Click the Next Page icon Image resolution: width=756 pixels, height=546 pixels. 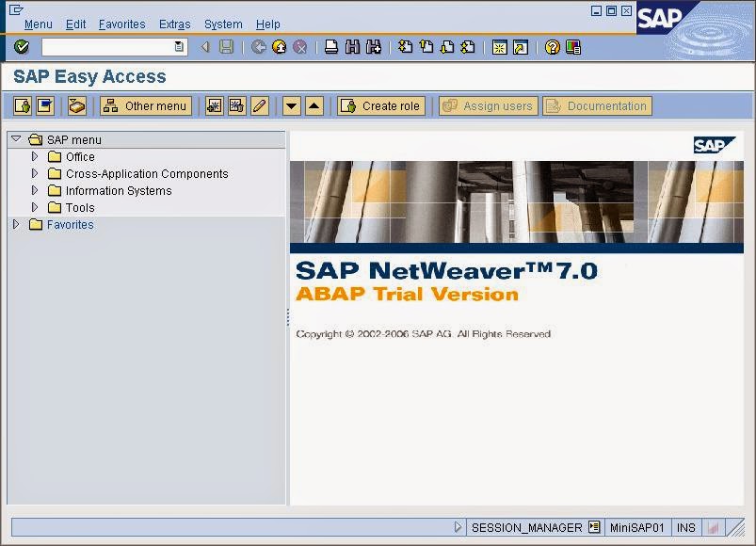pos(447,47)
